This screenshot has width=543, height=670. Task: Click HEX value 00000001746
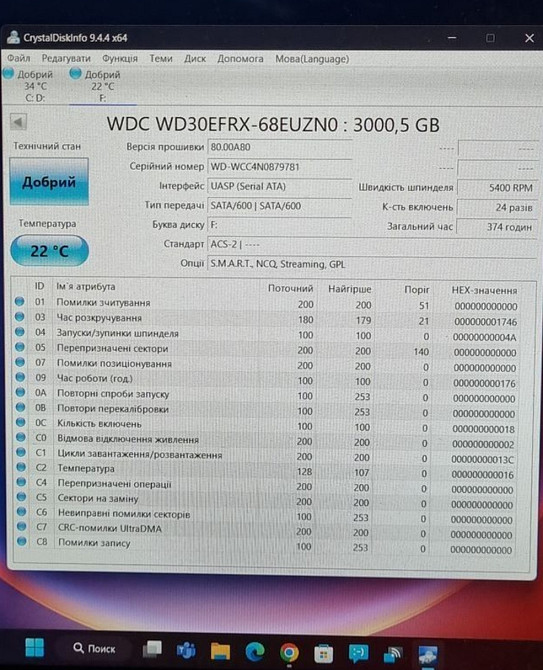[x=485, y=322]
